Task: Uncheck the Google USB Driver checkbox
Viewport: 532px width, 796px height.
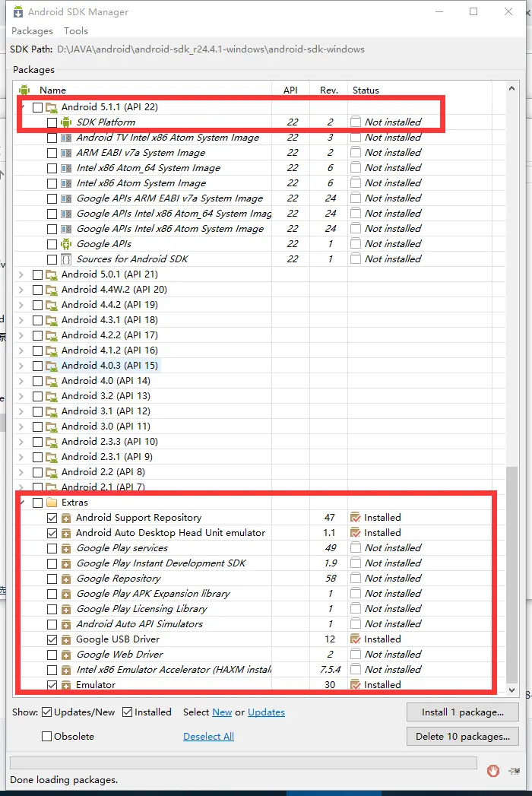Action: 52,639
